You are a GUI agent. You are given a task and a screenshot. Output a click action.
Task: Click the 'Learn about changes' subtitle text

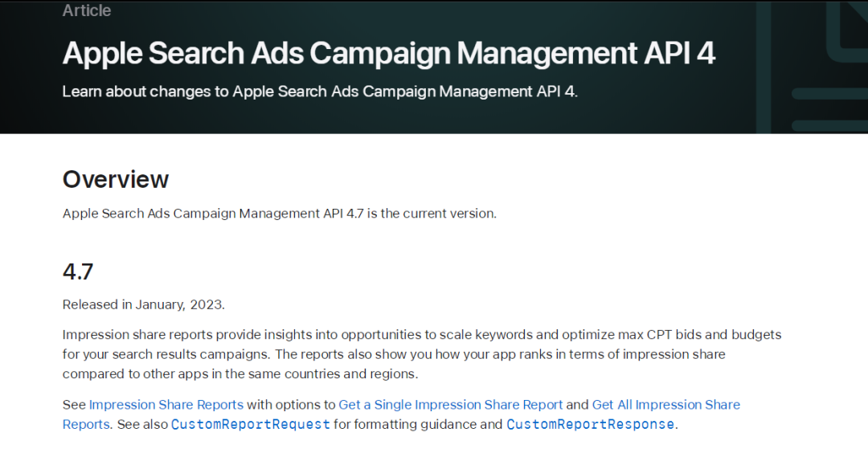tap(319, 92)
